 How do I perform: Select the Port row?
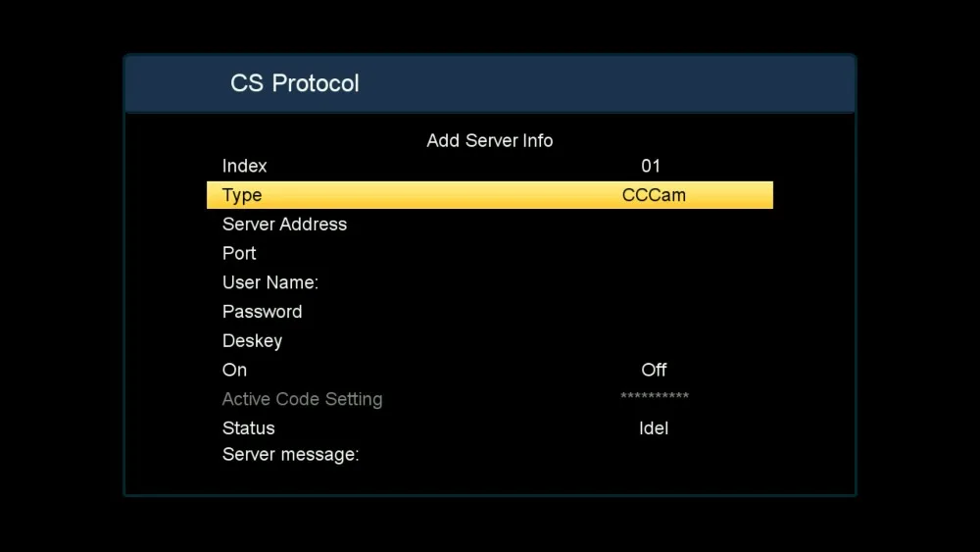click(239, 253)
